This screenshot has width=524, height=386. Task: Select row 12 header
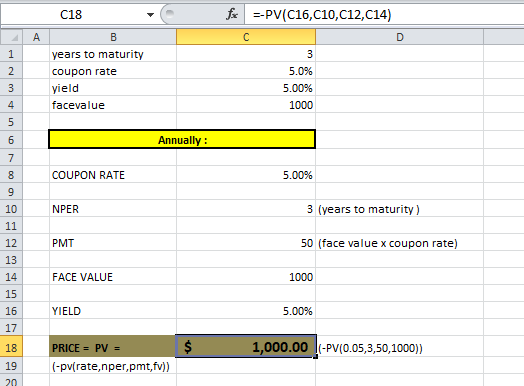click(x=11, y=243)
